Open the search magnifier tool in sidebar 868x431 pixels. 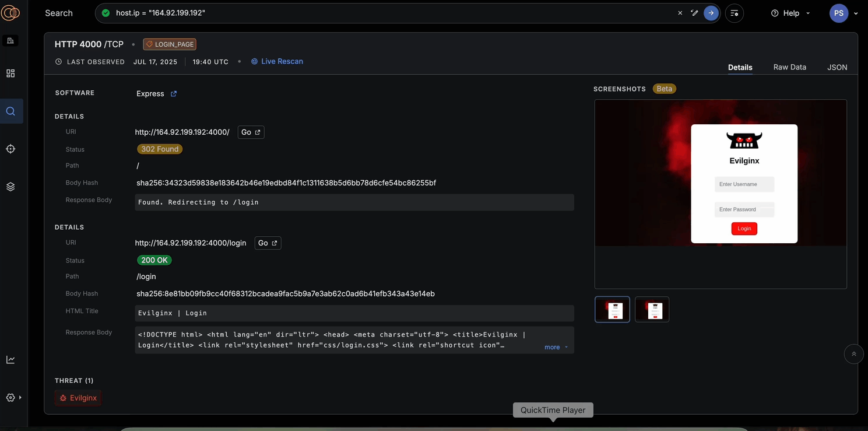[x=11, y=111]
